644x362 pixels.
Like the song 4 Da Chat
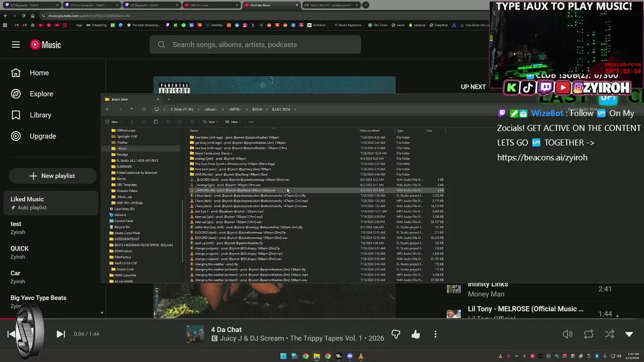tap(416, 334)
